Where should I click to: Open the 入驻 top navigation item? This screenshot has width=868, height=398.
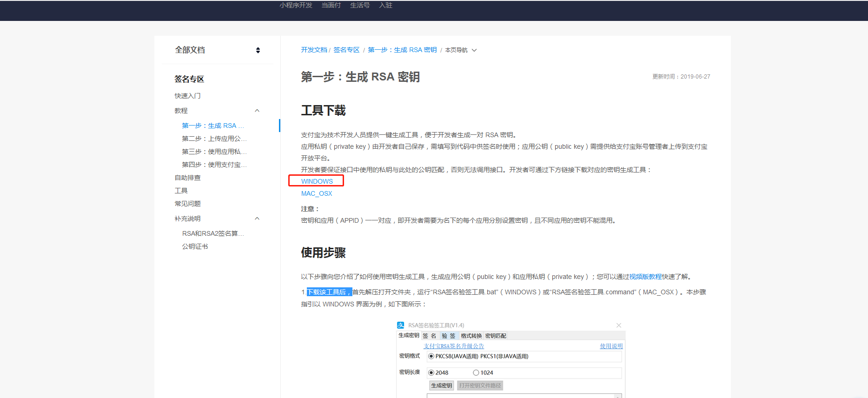[385, 5]
